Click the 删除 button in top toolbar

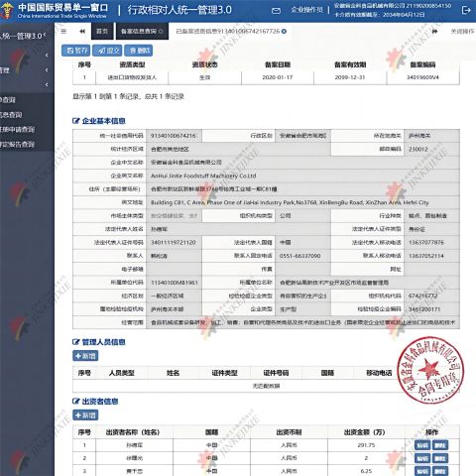point(139,51)
